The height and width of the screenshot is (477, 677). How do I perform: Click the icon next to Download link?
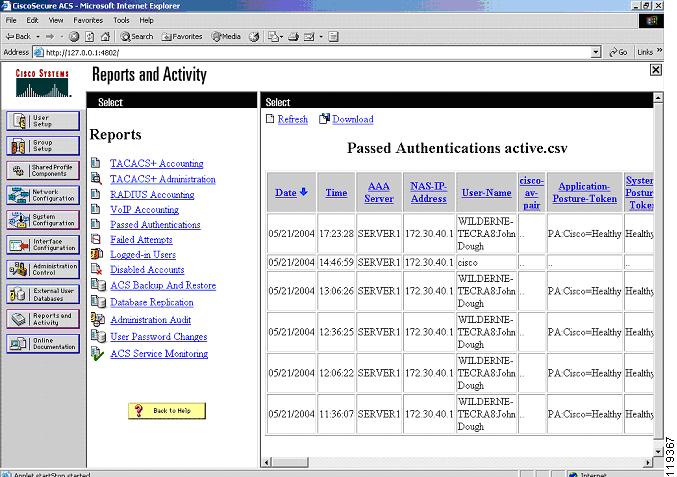point(324,119)
